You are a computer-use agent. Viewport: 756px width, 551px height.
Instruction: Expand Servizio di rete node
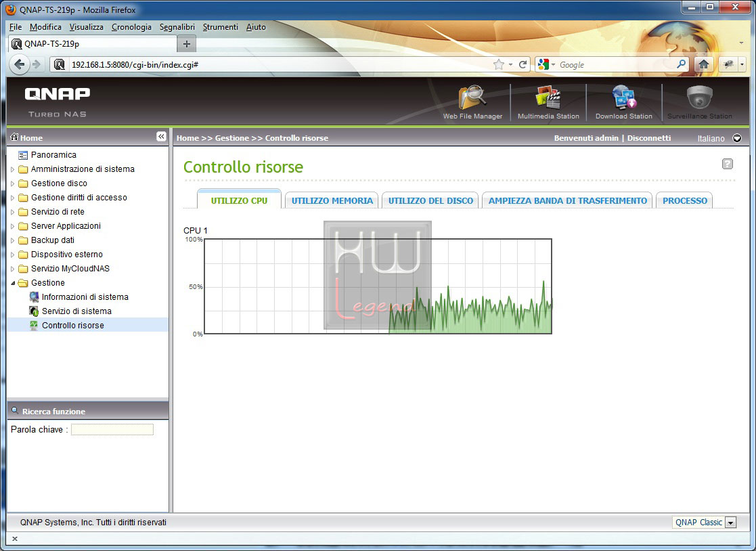(x=13, y=212)
